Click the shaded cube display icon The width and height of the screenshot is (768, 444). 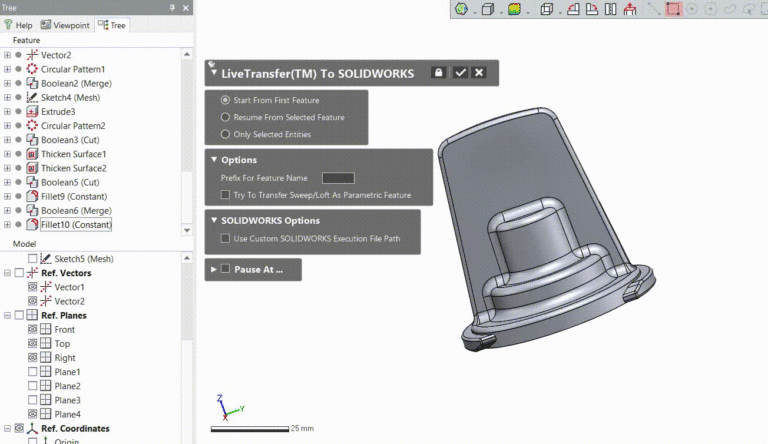[x=487, y=9]
